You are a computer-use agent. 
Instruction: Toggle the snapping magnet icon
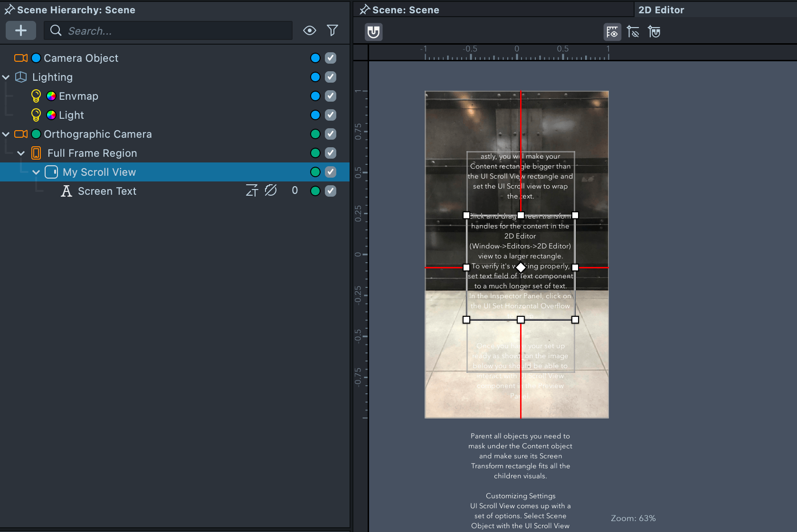(x=374, y=32)
